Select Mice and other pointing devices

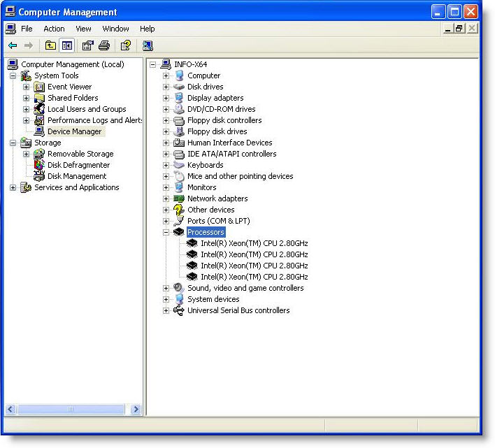coord(240,176)
